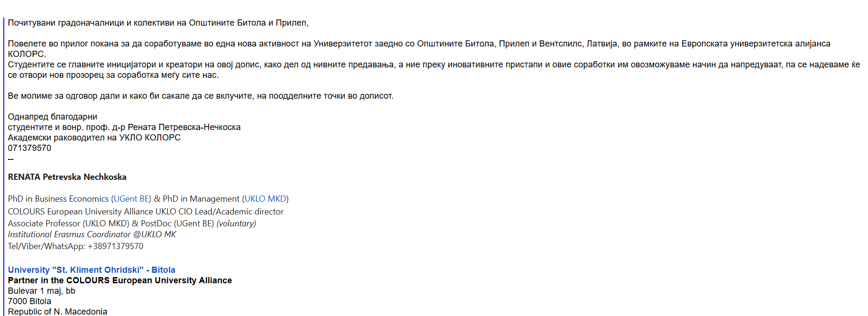
Task: Click the word КОЛОРС. ending the first paragraph
Action: pyautogui.click(x=27, y=54)
